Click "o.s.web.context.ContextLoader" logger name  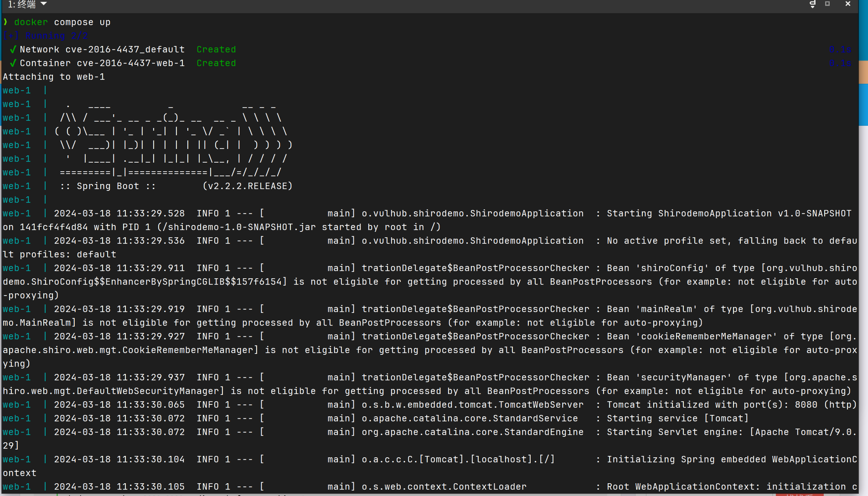444,487
